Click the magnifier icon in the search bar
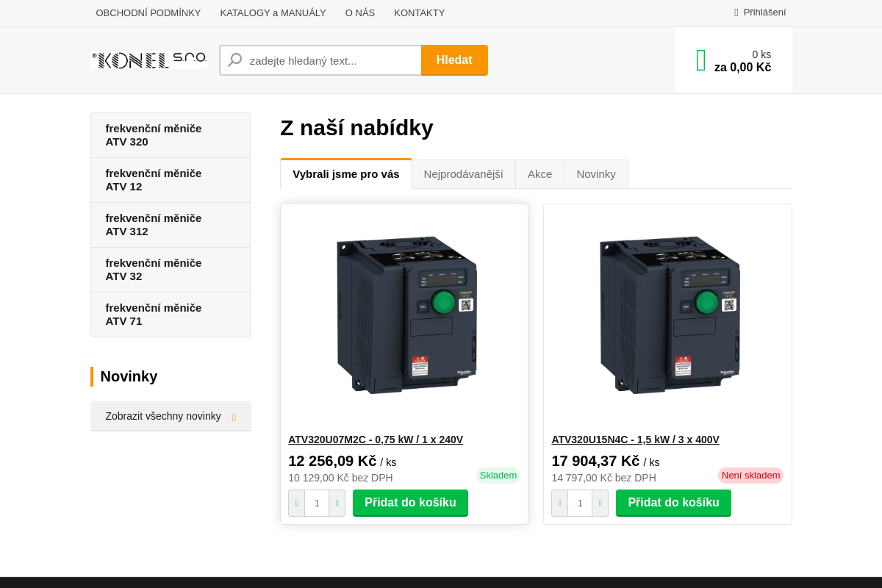 pos(234,60)
